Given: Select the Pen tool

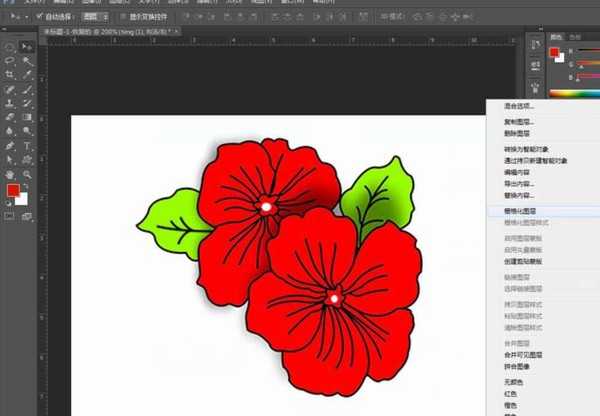Looking at the screenshot, I should pyautogui.click(x=9, y=145).
